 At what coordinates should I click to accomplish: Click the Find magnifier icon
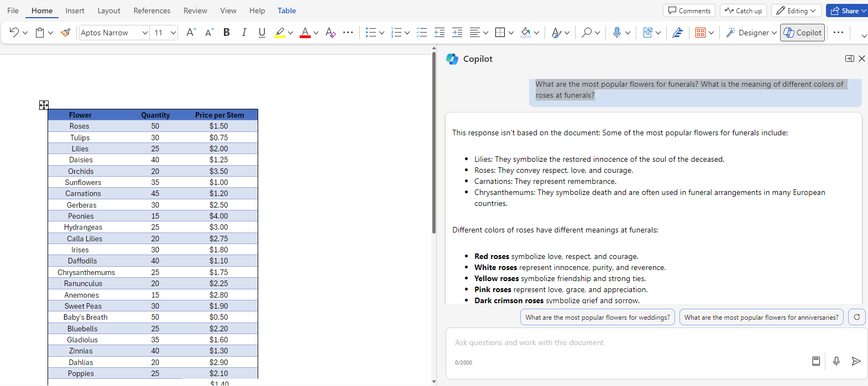587,33
